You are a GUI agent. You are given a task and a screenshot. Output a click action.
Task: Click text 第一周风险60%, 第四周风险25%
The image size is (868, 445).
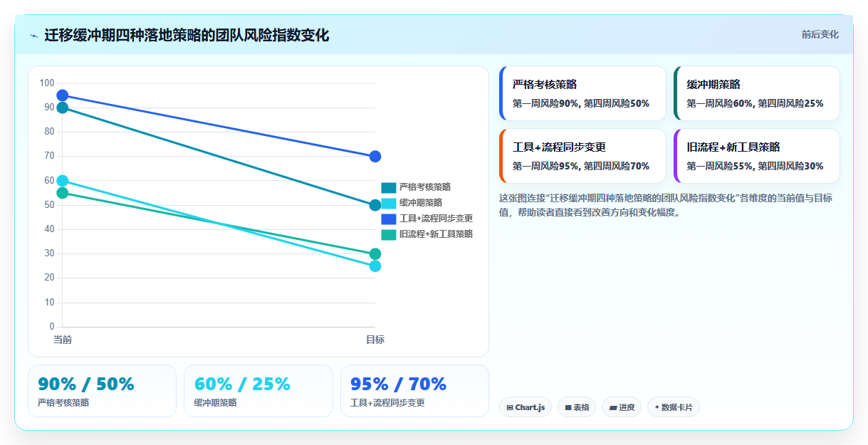[755, 103]
